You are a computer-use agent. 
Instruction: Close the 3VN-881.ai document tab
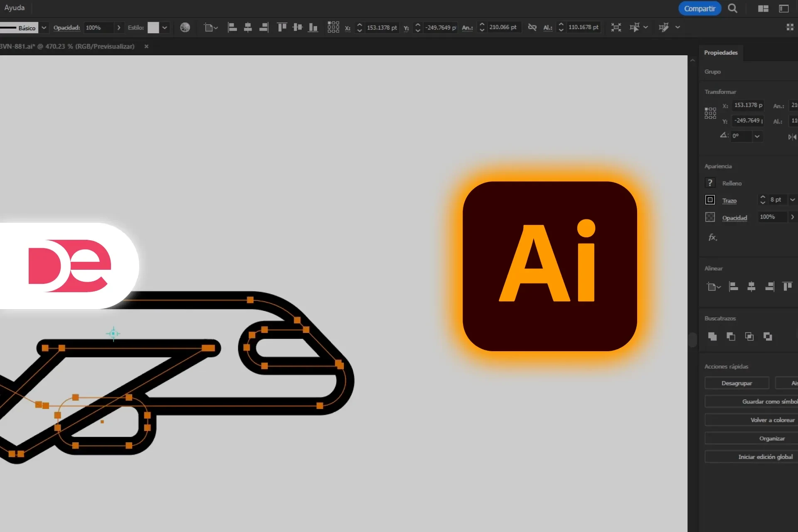click(x=146, y=47)
